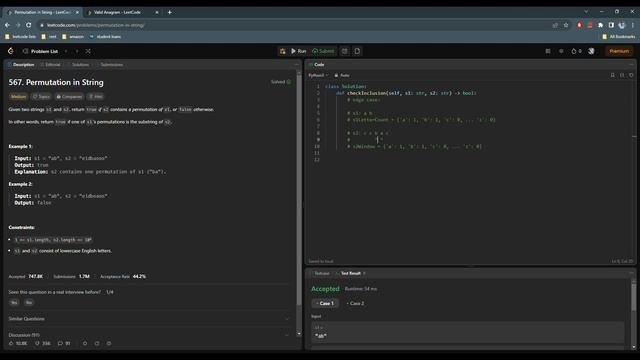
Task: Open comments count icon
Action: tap(64, 343)
